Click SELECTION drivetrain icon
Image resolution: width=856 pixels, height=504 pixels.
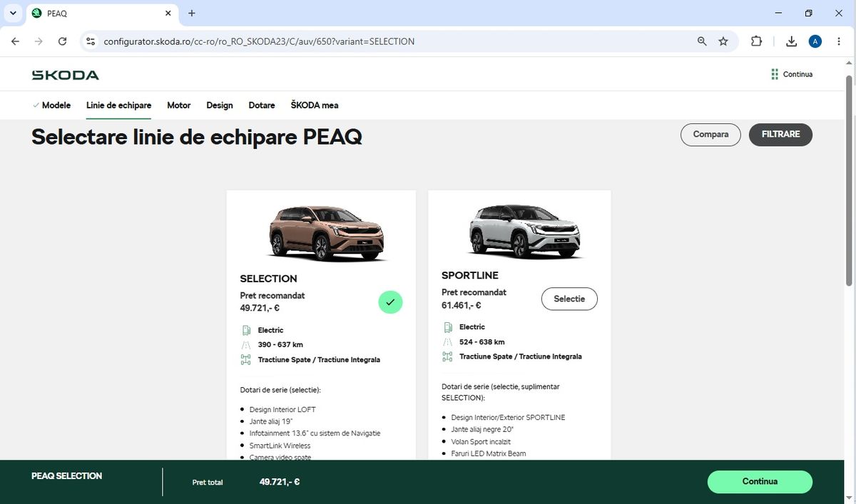[246, 360]
